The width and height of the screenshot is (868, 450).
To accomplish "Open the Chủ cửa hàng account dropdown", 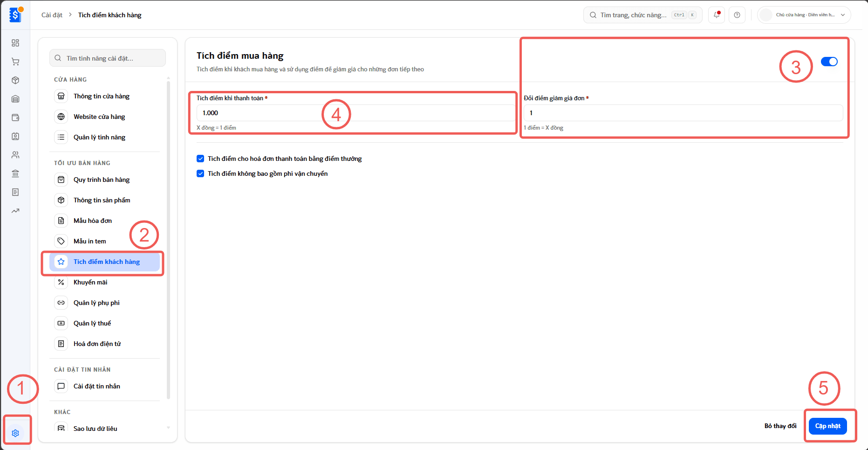I will tap(804, 15).
